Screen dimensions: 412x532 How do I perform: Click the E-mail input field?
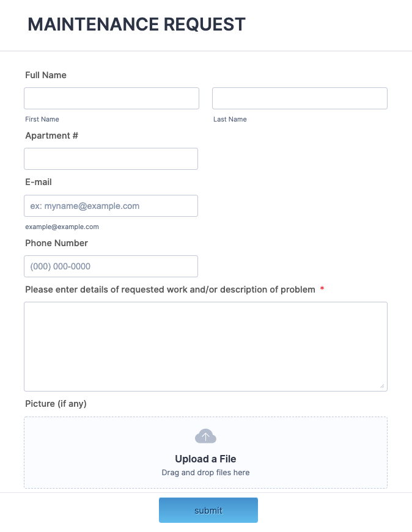pos(111,206)
